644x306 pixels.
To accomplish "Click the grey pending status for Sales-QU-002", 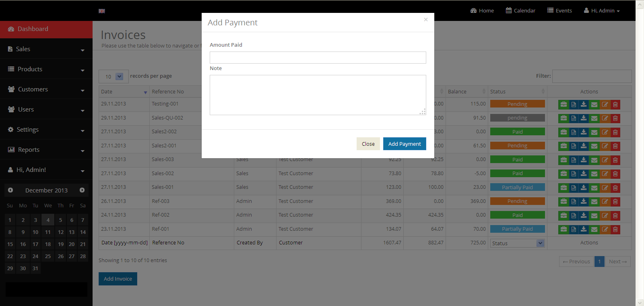I will coord(518,118).
